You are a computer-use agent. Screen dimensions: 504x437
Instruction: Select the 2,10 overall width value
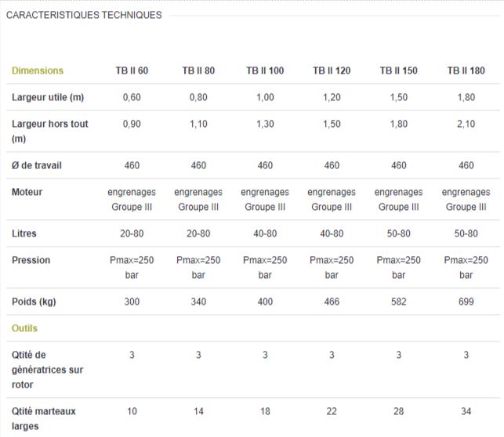coord(466,124)
